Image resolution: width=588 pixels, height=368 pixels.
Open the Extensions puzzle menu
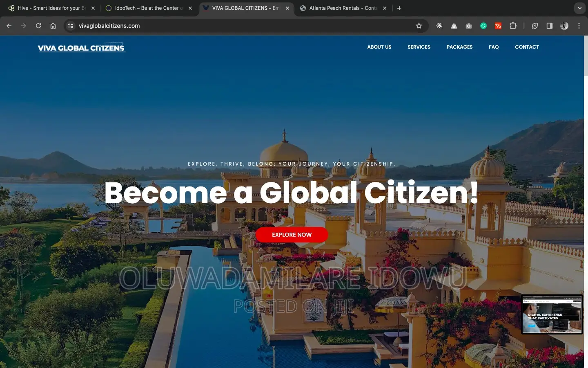pos(513,26)
